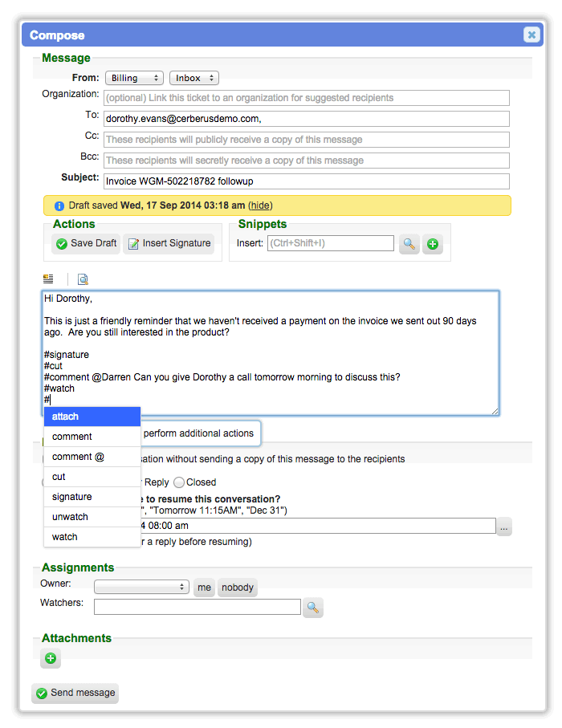Click the hide link in draft saved notice

(260, 205)
